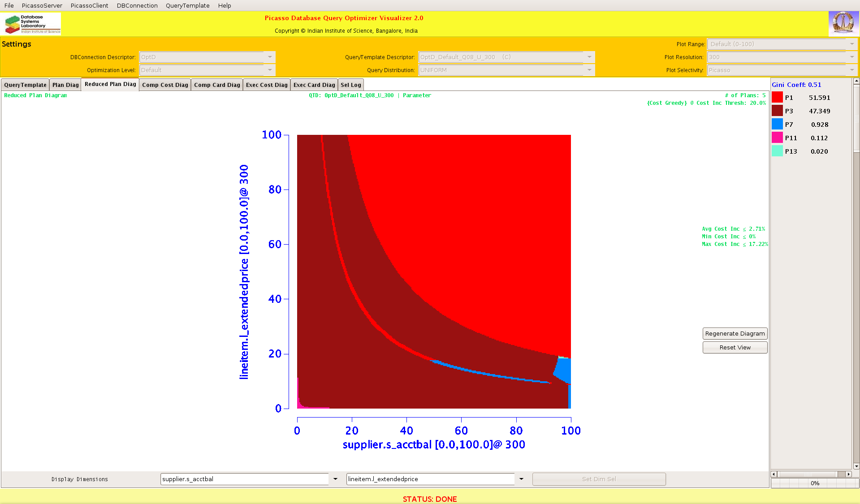Select the blue P7 legend swatch
This screenshot has height=504, width=860.
click(x=777, y=125)
